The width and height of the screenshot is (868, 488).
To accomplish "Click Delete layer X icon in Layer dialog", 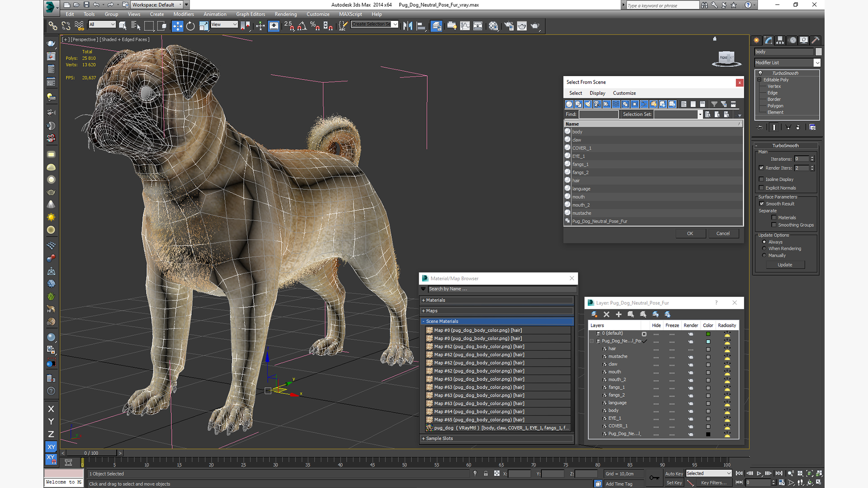I will (x=606, y=314).
